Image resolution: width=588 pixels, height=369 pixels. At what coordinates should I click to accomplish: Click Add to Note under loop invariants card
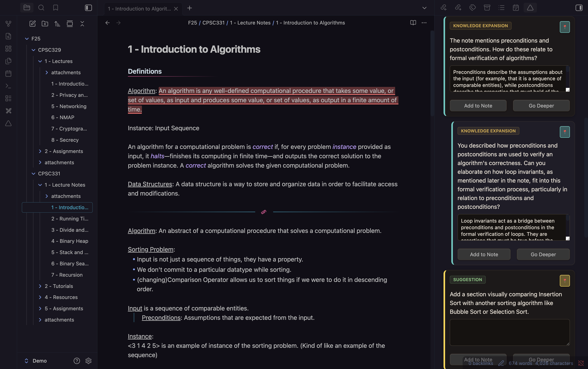click(x=484, y=254)
